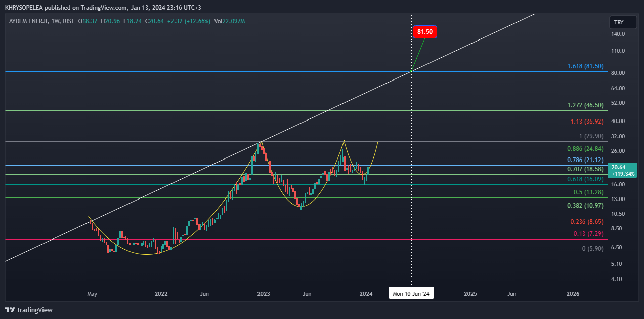Screen dimensions: 644x319
Task: Click the 110.0 price scale value
Action: point(618,51)
